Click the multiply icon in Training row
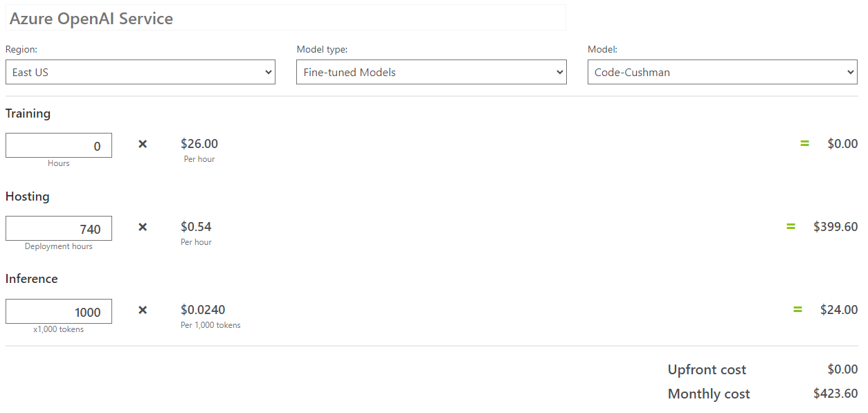 [143, 144]
